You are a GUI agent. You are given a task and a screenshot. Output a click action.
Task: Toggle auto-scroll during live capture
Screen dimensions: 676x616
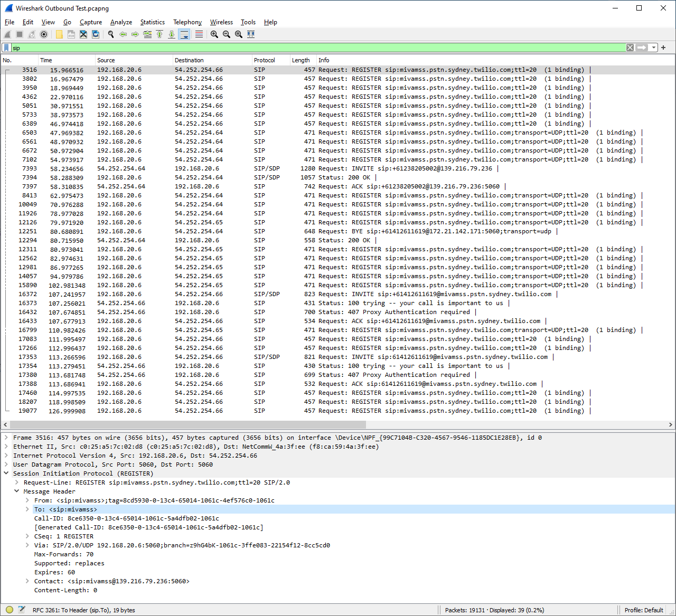[x=184, y=34]
